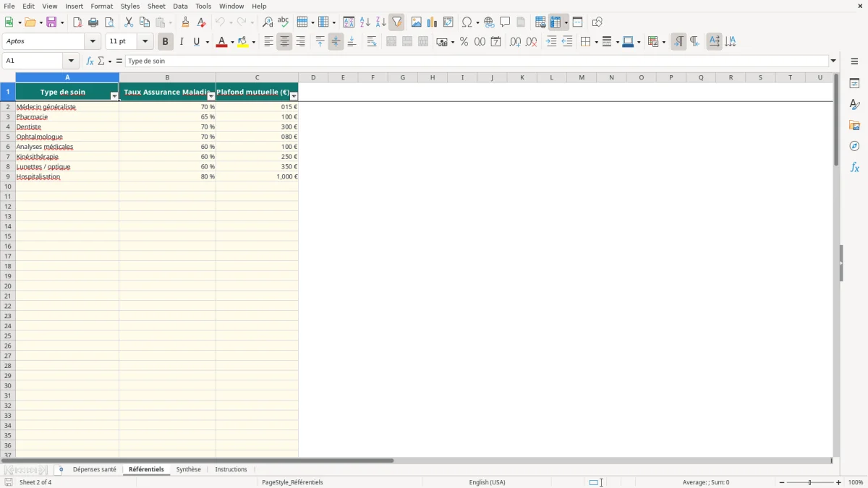Viewport: 868px width, 488px height.
Task: Remove a decimal place
Action: click(x=532, y=42)
